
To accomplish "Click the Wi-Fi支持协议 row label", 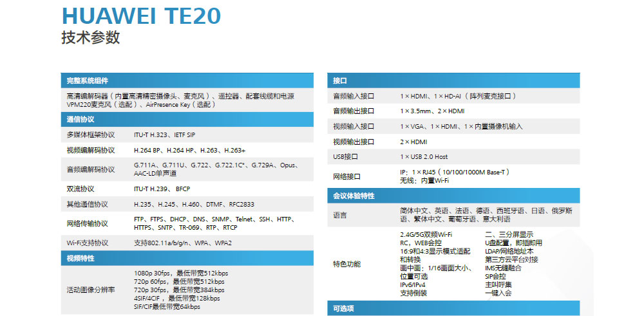I will click(88, 243).
